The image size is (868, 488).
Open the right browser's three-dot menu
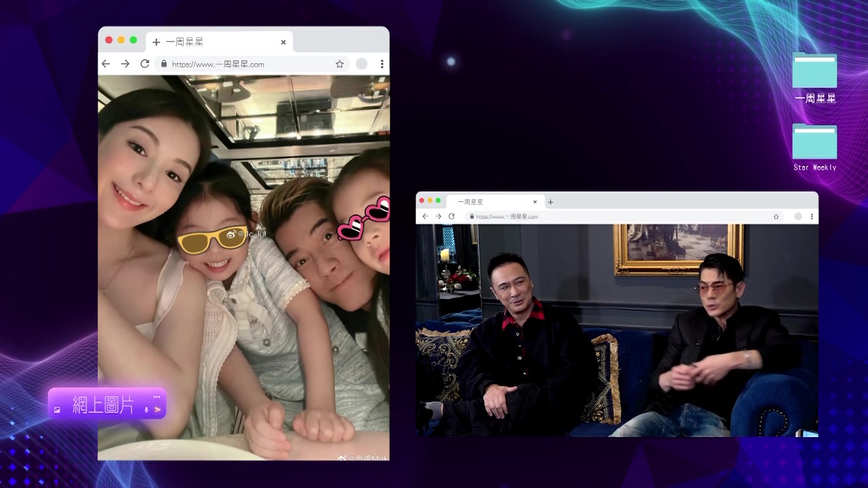(x=812, y=216)
